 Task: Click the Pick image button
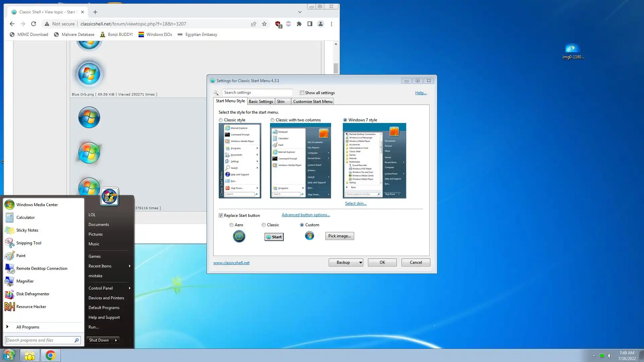click(x=339, y=236)
